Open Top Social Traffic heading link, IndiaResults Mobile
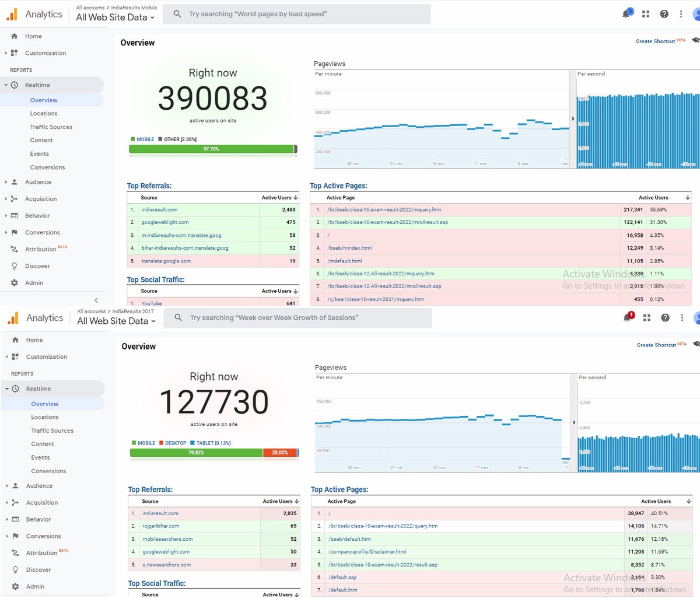 pyautogui.click(x=156, y=280)
